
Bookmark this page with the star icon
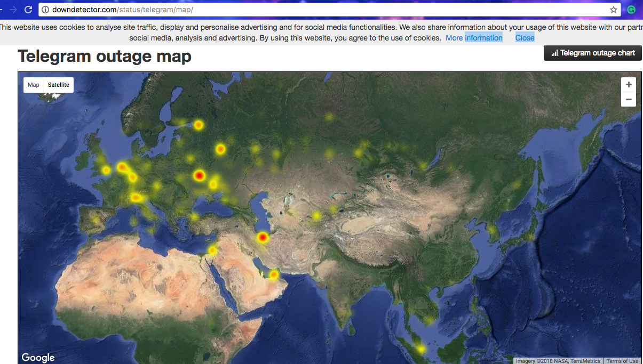point(614,10)
